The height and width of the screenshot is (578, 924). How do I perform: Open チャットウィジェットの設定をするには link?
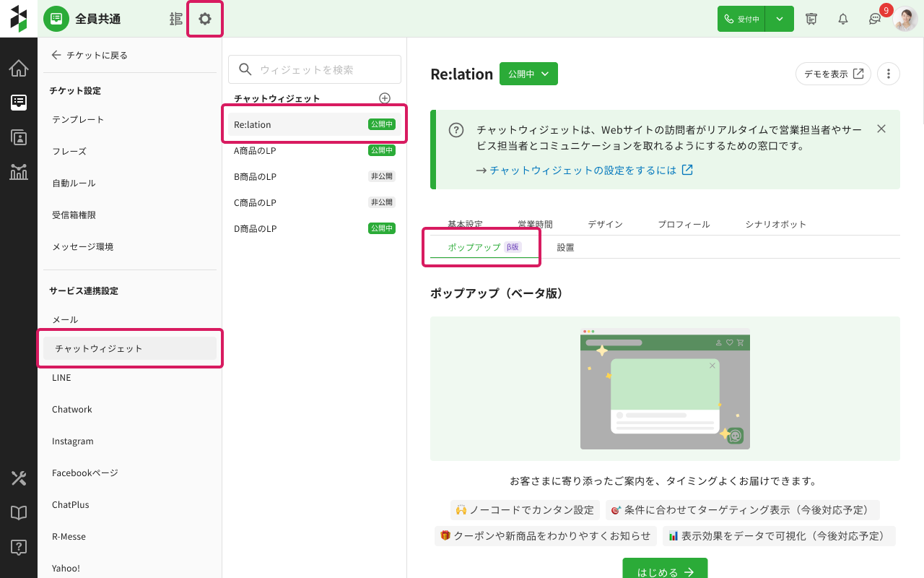pos(583,171)
